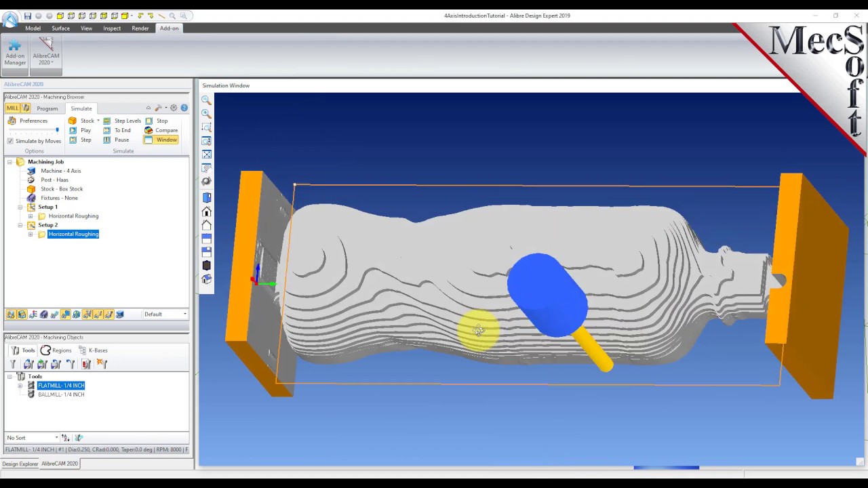
Task: Click the wrench utilities icon
Action: click(x=158, y=108)
